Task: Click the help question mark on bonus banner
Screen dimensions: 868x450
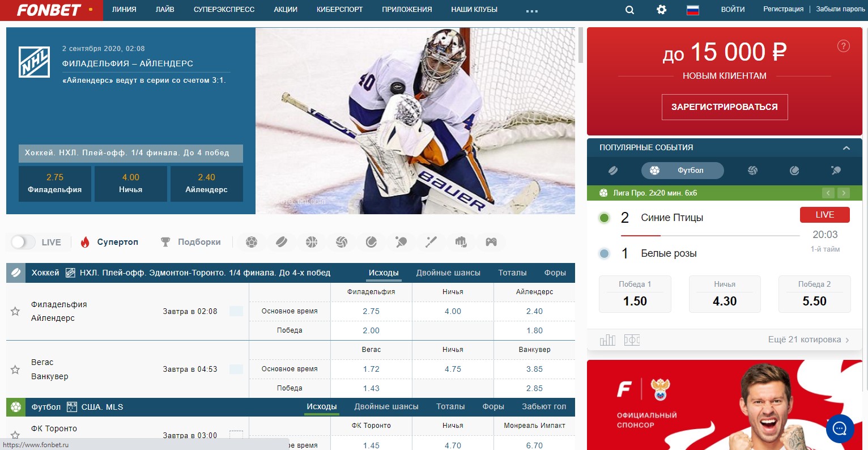Action: click(844, 46)
